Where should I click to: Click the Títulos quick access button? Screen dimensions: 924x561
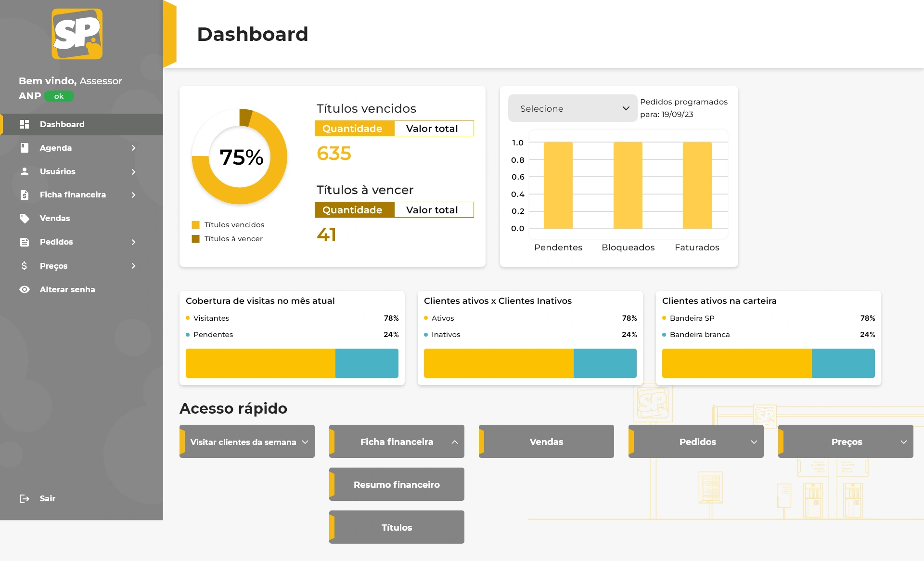(x=397, y=527)
